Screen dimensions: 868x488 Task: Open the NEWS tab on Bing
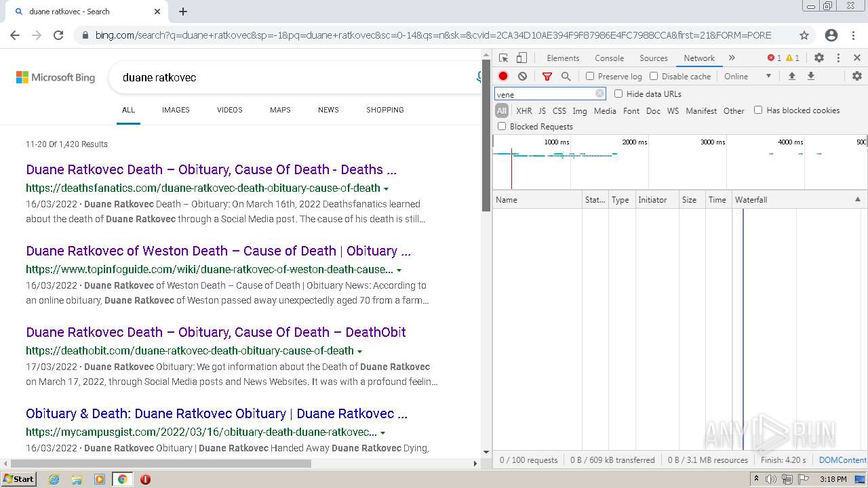pyautogui.click(x=328, y=110)
